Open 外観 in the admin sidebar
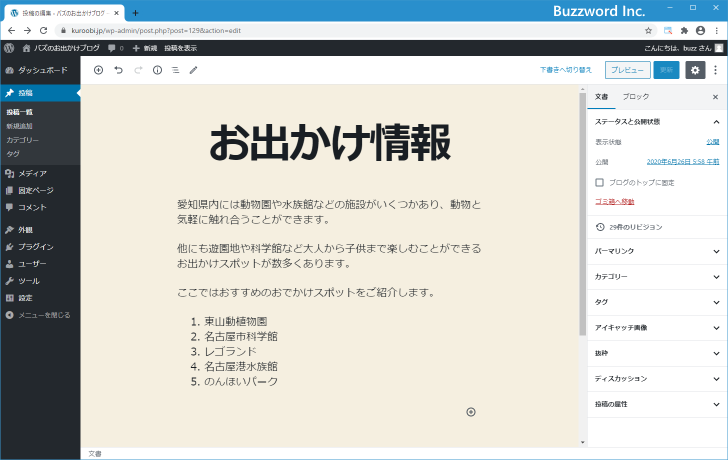The image size is (728, 460). pyautogui.click(x=40, y=230)
